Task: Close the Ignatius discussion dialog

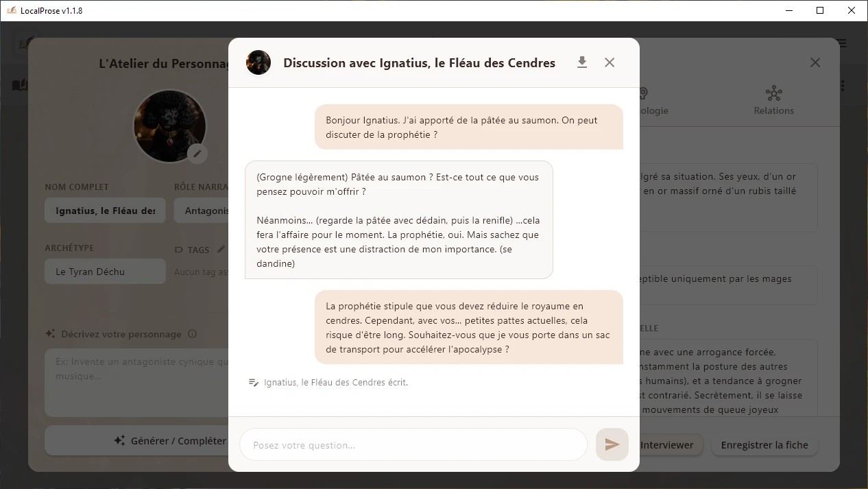Action: click(x=610, y=62)
